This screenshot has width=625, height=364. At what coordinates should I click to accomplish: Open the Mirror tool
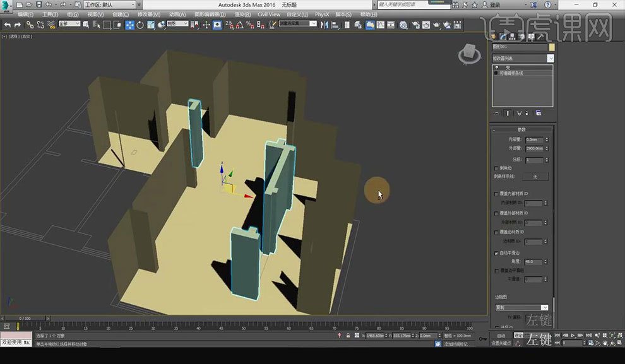coord(325,25)
